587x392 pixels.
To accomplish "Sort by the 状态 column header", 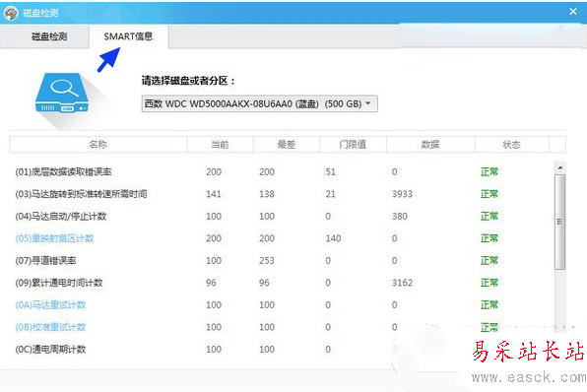I will coord(512,145).
